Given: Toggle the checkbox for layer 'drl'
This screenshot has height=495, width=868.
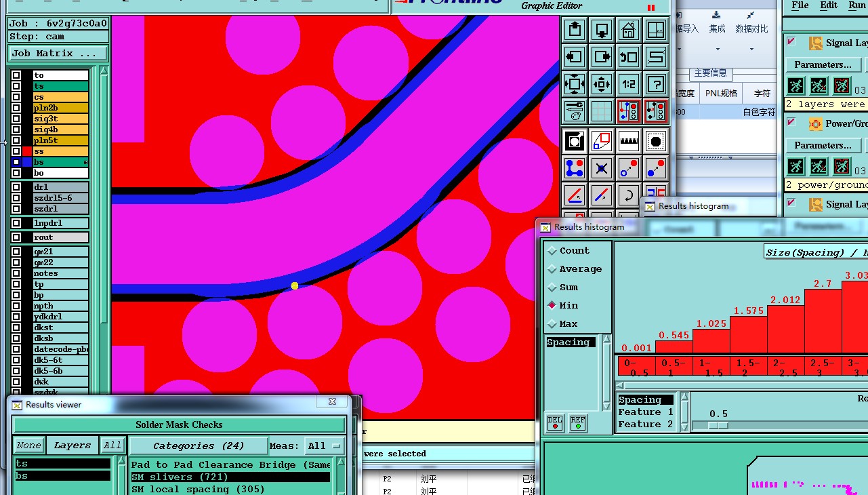Looking at the screenshot, I should coord(16,187).
